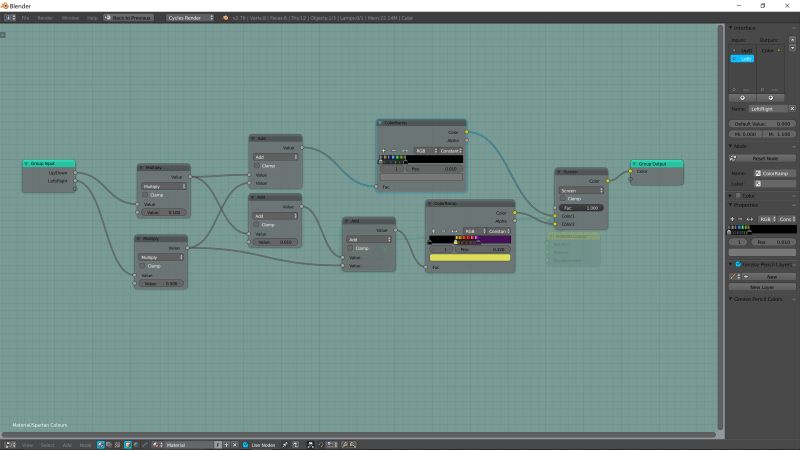Click the pin node tree icon
800x450 pixels.
click(x=285, y=445)
